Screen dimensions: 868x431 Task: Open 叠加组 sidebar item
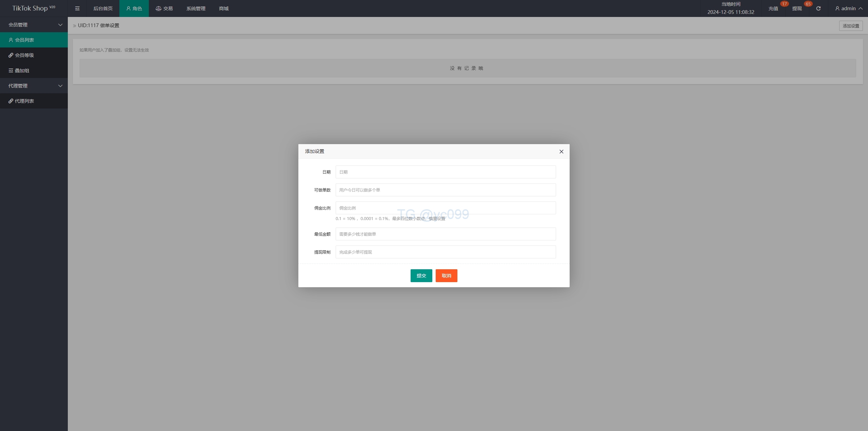22,71
